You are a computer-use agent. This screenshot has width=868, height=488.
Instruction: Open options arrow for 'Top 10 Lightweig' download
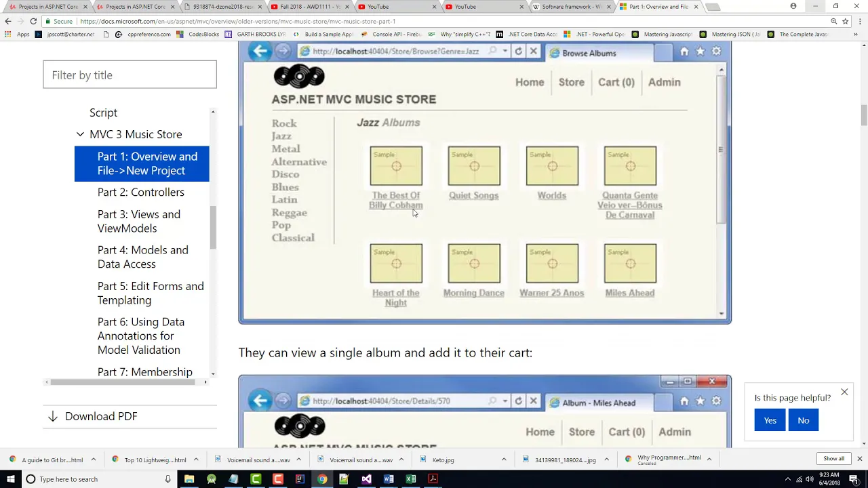click(196, 460)
